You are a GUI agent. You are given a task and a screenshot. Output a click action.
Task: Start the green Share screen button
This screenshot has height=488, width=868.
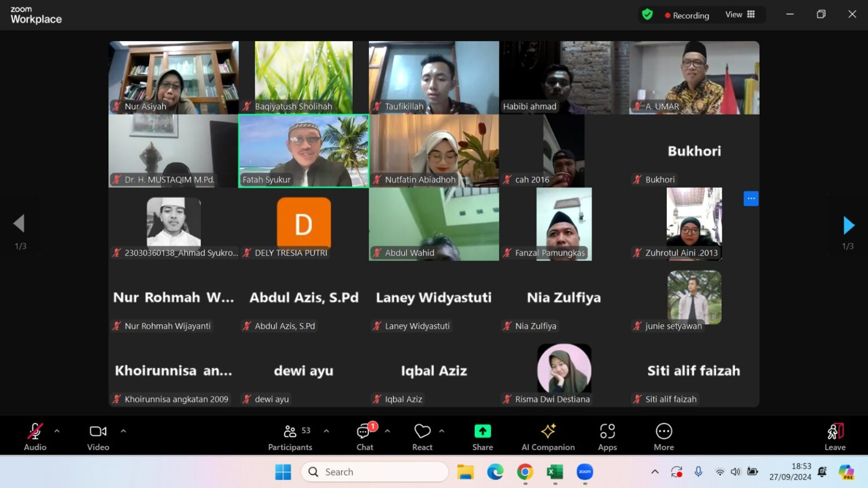point(483,431)
